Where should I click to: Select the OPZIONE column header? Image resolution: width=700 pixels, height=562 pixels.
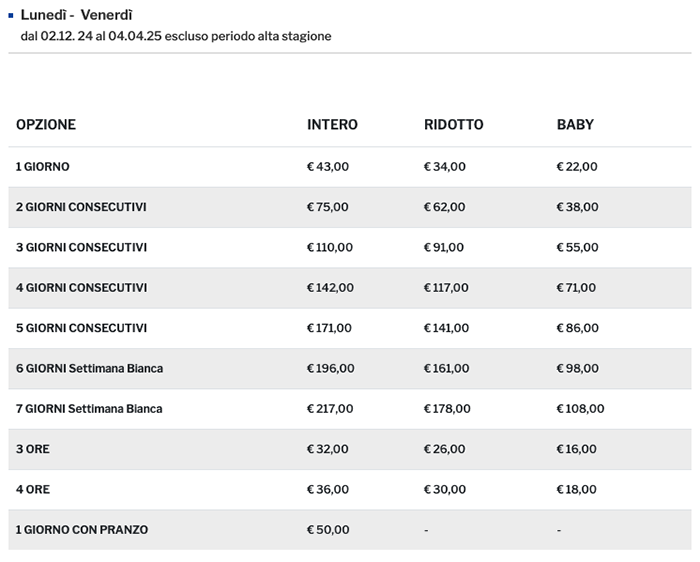(46, 125)
